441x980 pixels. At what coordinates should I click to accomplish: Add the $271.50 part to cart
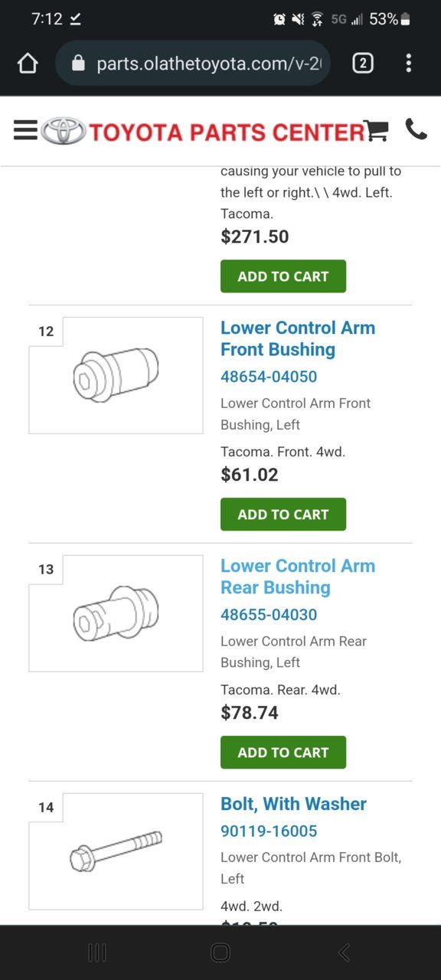pyautogui.click(x=283, y=276)
